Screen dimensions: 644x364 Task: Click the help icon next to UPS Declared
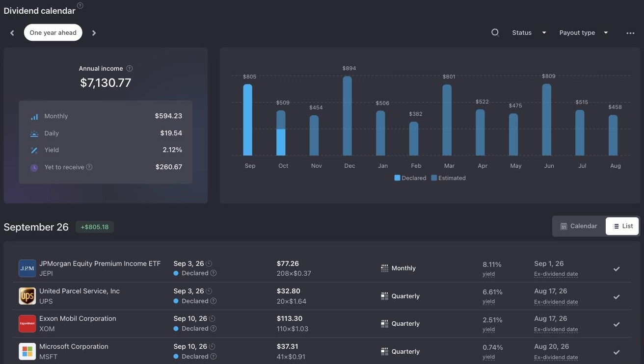tap(214, 301)
